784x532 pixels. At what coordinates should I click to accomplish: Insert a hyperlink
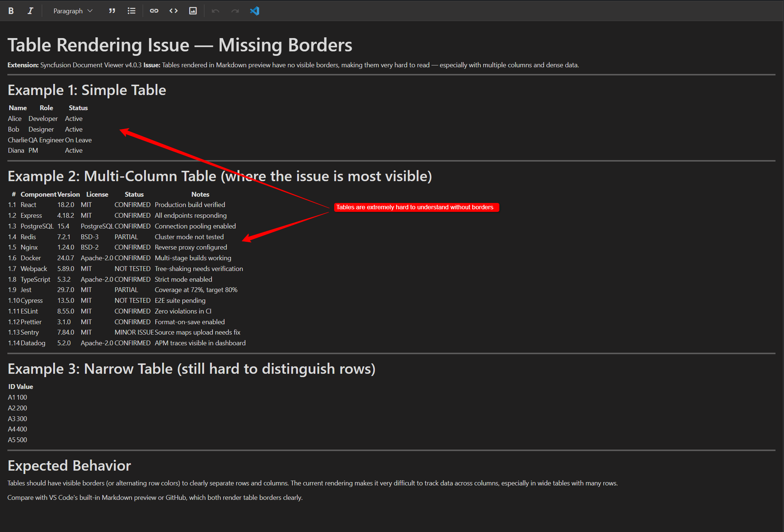pyautogui.click(x=154, y=11)
